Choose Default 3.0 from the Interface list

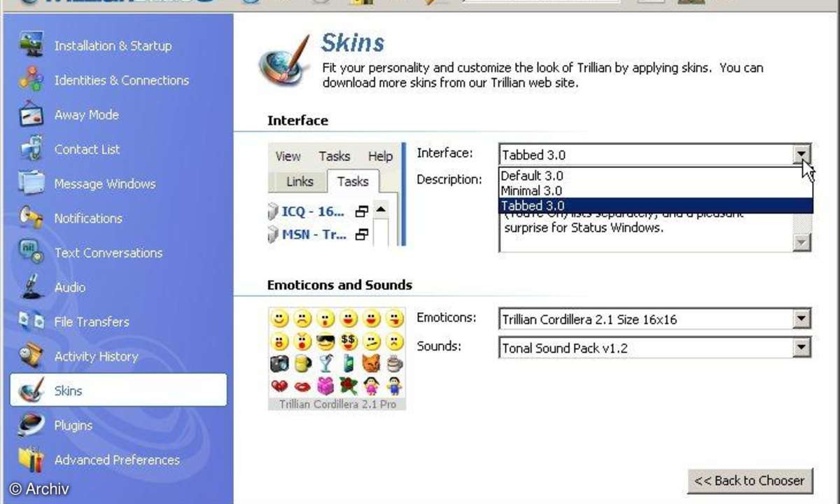click(x=656, y=176)
